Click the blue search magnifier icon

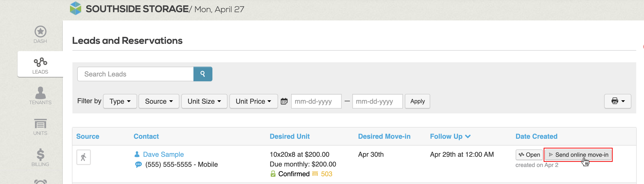(202, 74)
